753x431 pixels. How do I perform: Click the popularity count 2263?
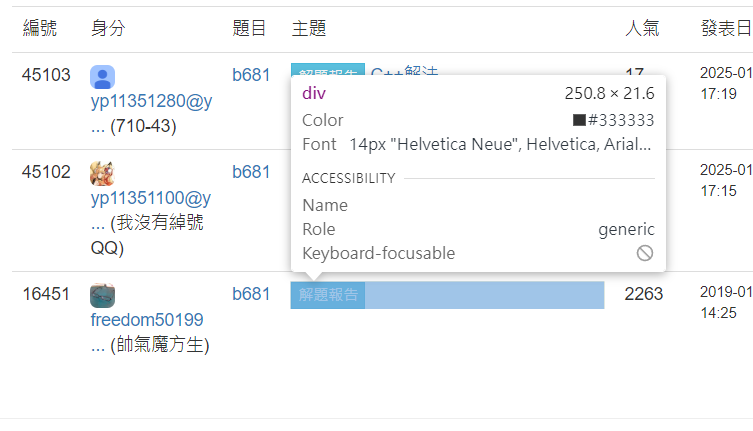click(643, 294)
